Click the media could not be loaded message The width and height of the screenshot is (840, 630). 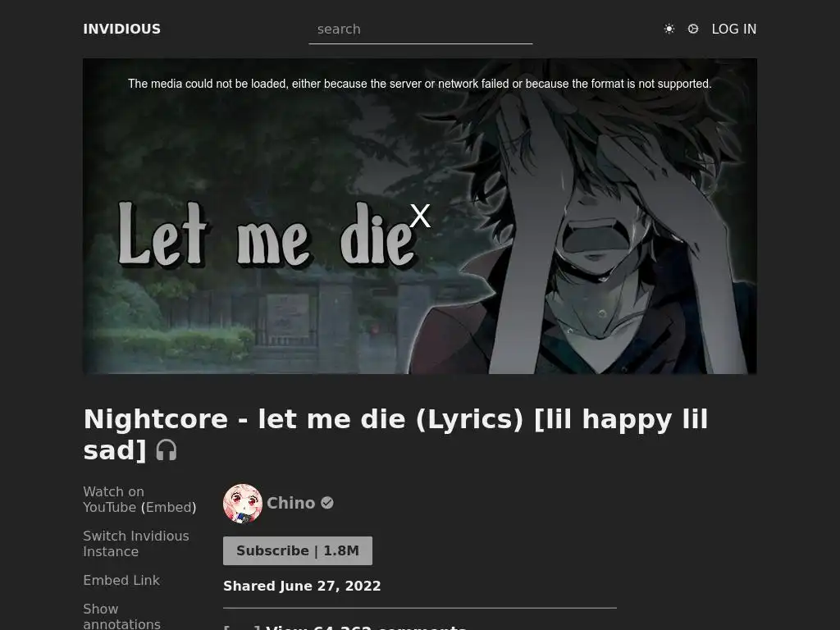click(x=420, y=84)
